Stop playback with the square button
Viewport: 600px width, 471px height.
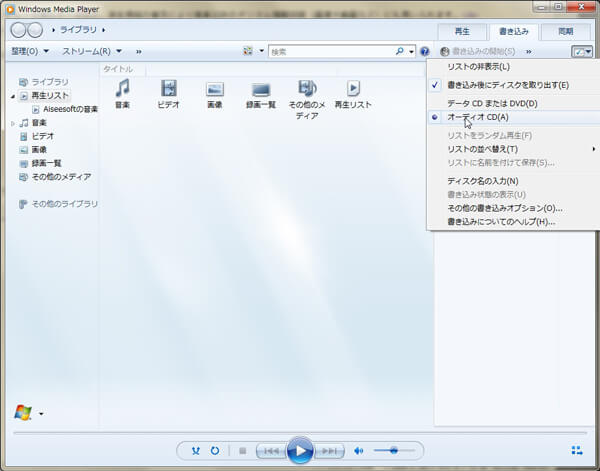tap(243, 451)
